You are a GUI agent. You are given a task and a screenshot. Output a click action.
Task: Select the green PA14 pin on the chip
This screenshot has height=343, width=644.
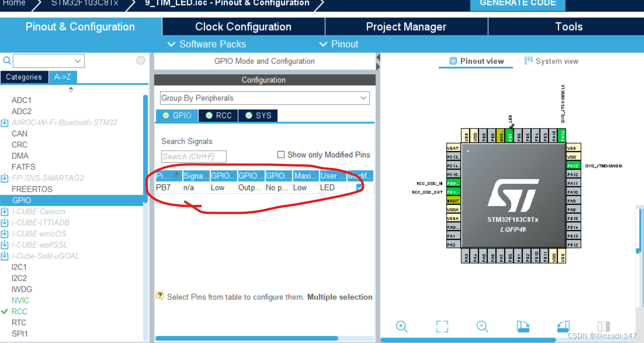click(563, 136)
